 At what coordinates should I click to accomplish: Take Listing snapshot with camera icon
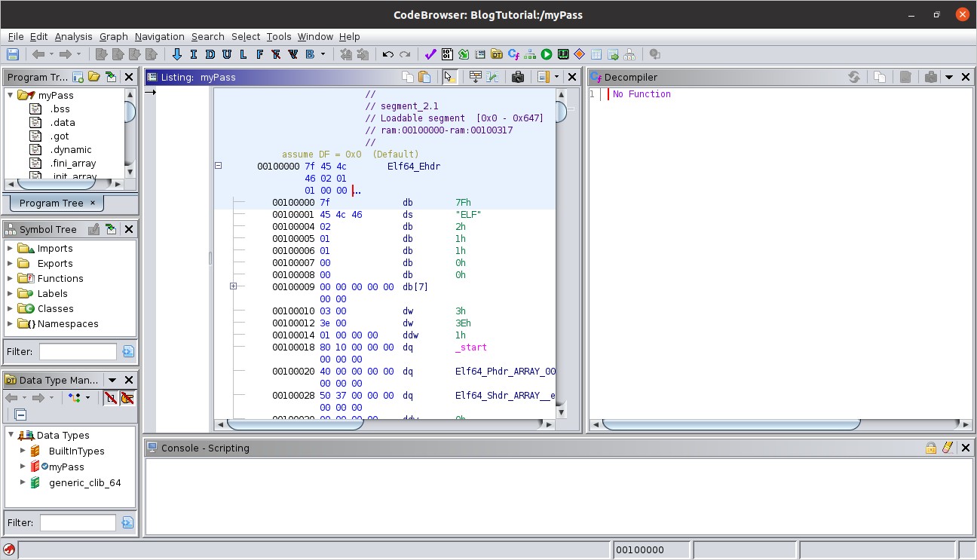pyautogui.click(x=518, y=77)
